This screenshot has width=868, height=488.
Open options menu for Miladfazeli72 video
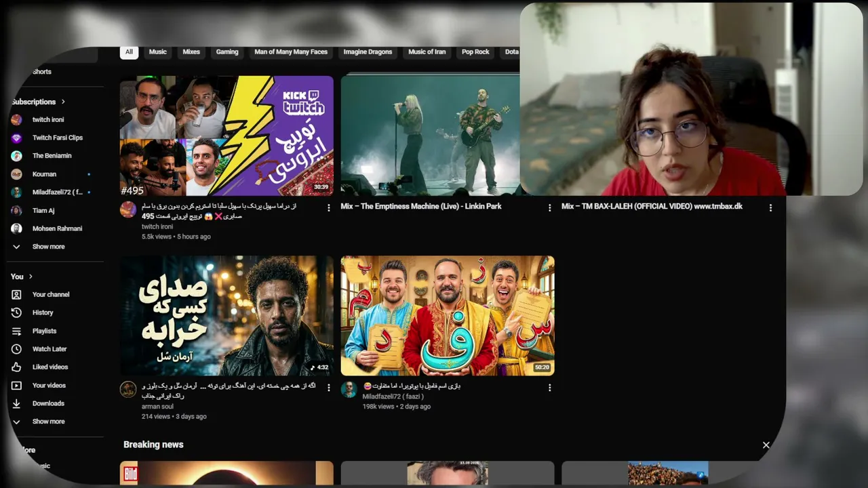click(x=550, y=388)
